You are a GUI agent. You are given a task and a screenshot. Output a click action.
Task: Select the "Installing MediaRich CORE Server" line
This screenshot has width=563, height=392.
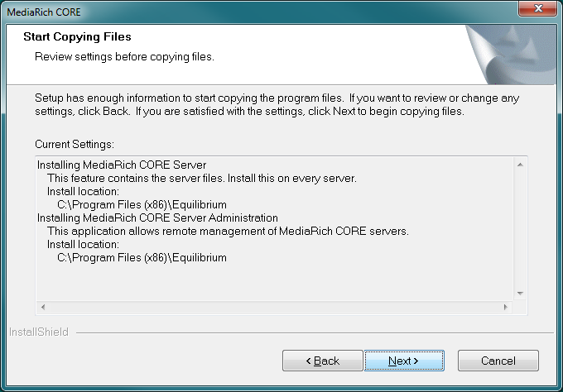point(122,165)
